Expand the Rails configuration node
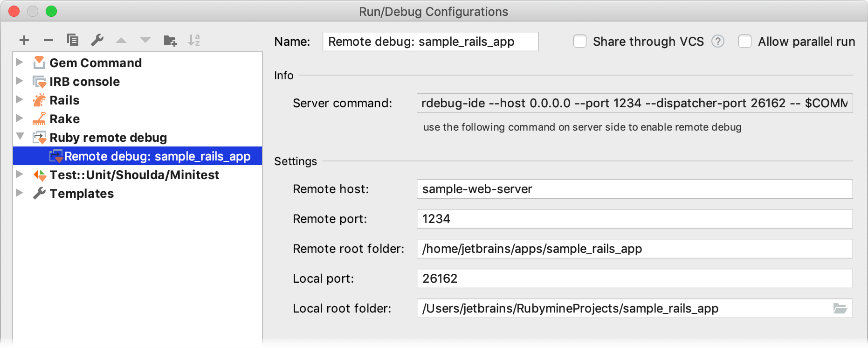The height and width of the screenshot is (348, 868). tap(20, 99)
